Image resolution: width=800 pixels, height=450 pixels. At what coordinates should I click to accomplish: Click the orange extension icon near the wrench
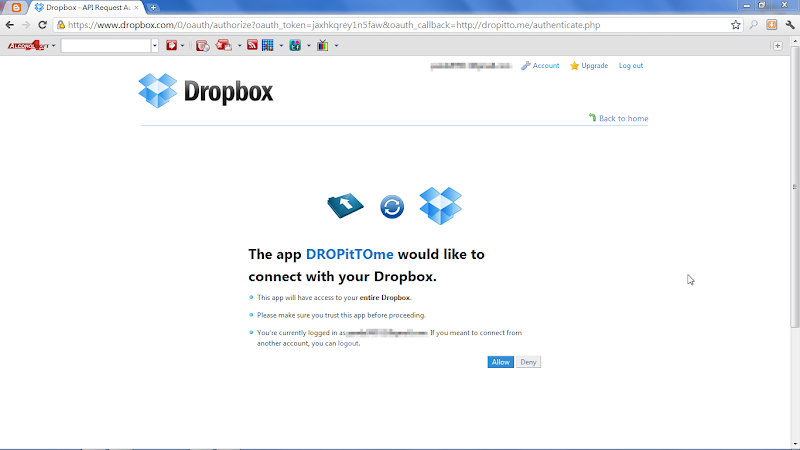coord(772,24)
